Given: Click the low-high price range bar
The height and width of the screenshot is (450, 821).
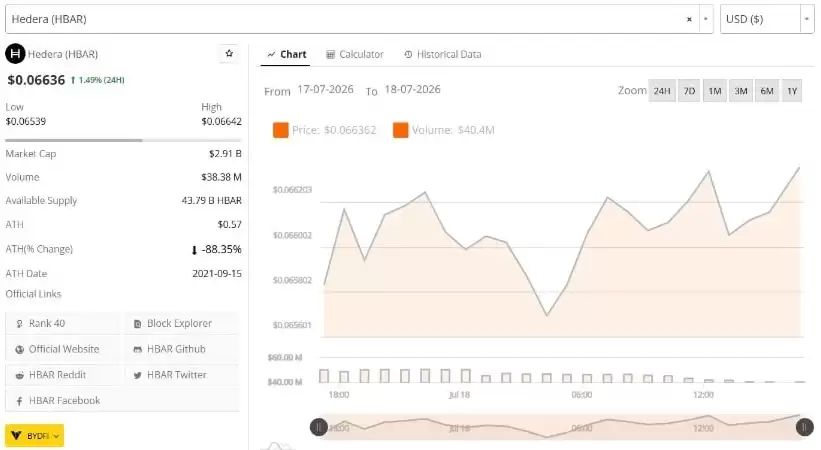Looking at the screenshot, I should pyautogui.click(x=123, y=140).
